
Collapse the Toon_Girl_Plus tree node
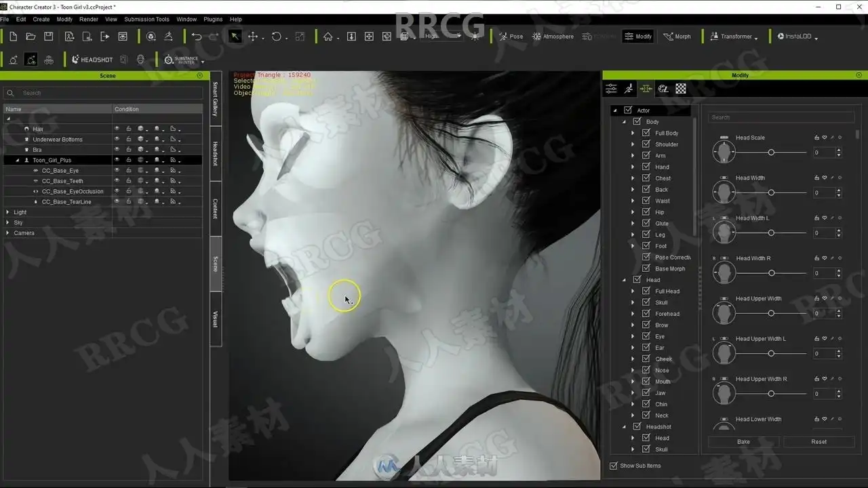coord(17,161)
